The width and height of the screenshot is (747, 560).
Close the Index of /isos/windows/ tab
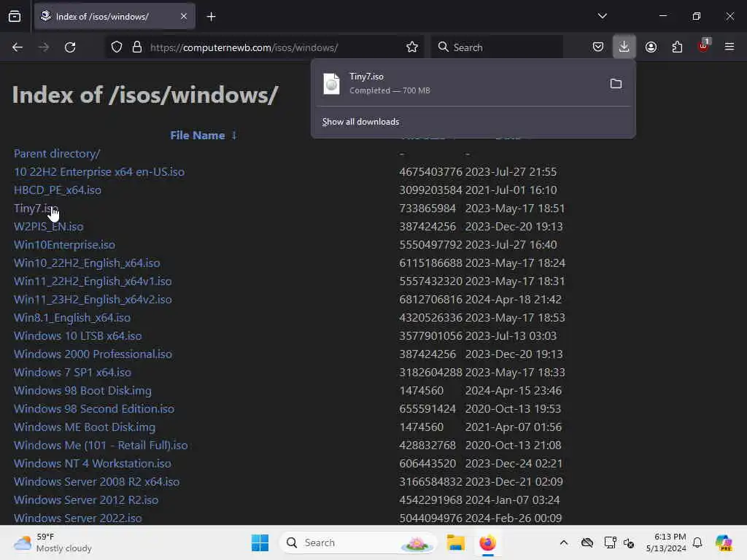pyautogui.click(x=184, y=16)
